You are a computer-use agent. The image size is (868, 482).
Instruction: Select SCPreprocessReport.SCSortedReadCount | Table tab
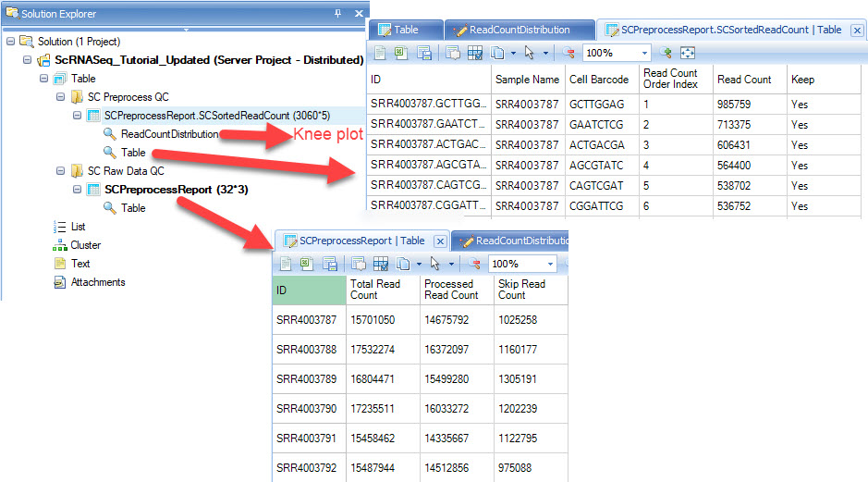pos(730,30)
